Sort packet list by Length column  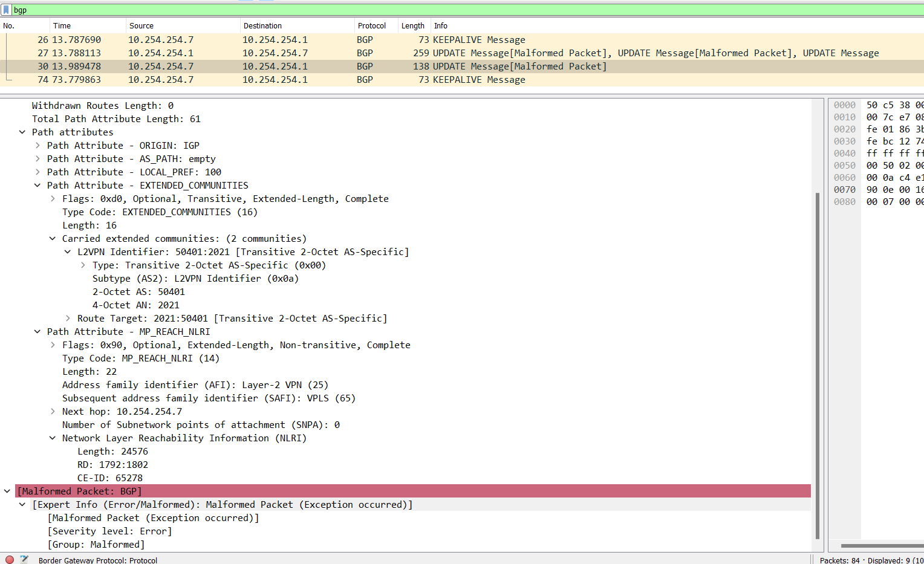point(414,26)
